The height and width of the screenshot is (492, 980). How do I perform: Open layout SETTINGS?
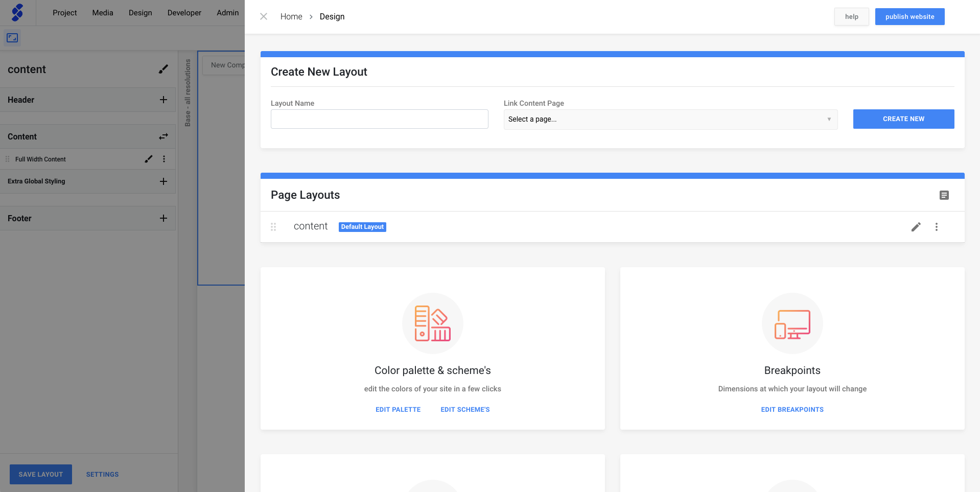pos(102,474)
